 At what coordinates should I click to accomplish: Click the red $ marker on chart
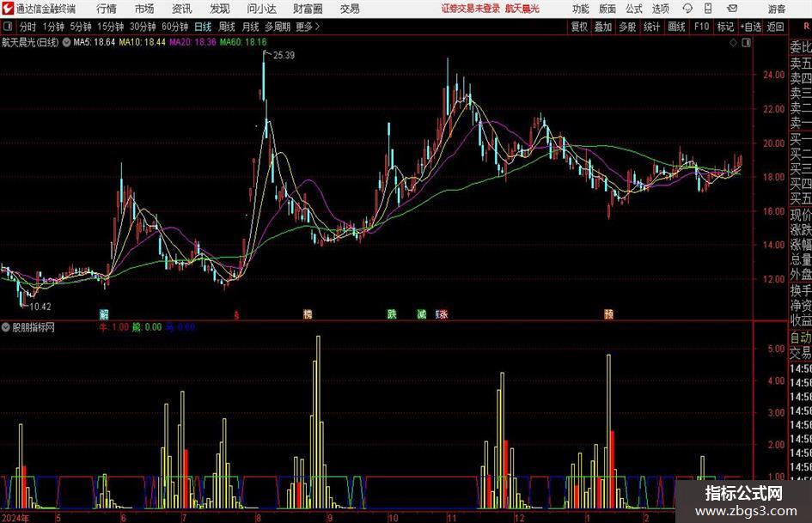236,315
